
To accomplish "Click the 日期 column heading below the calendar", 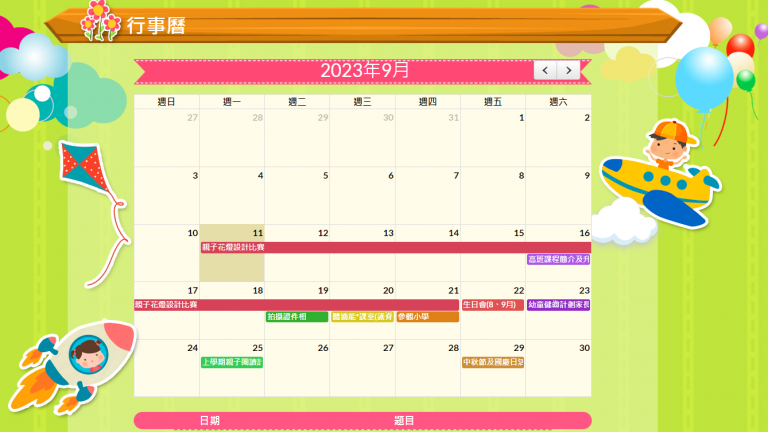I will pos(210,421).
